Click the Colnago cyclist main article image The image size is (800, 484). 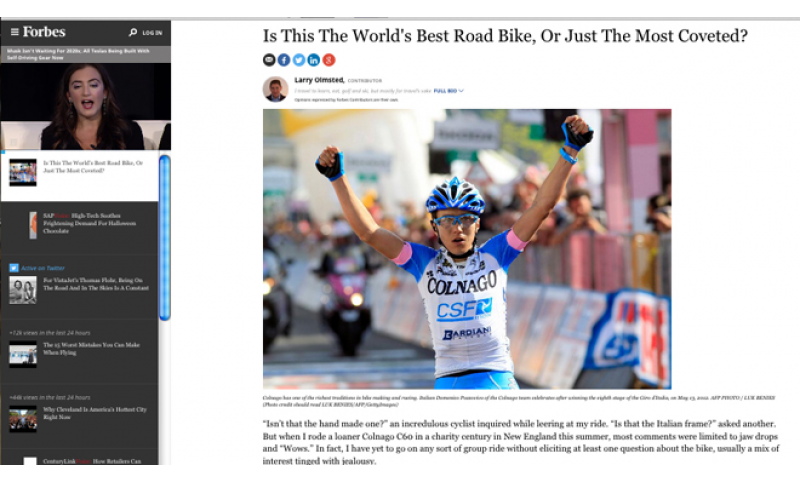(467, 249)
